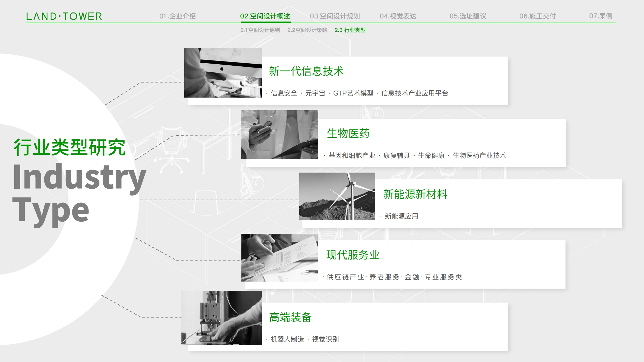Click the computer photo for 新一代信息技术

(x=223, y=73)
